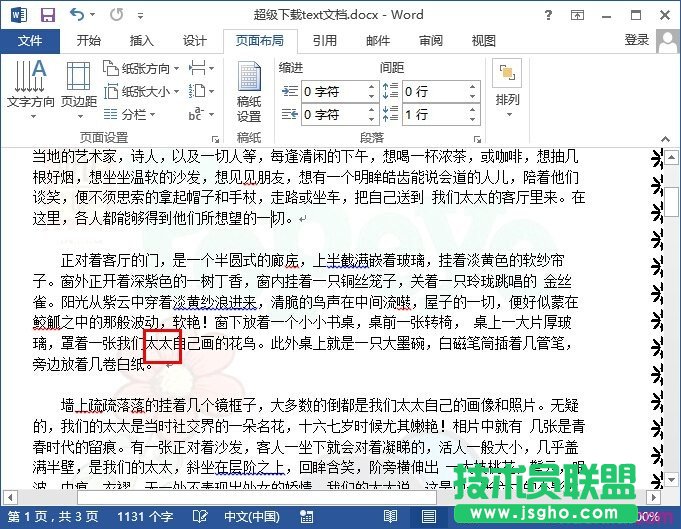Open Manuscript Paper Settings (稿纸设置)
The height and width of the screenshot is (529, 681).
pos(249,92)
